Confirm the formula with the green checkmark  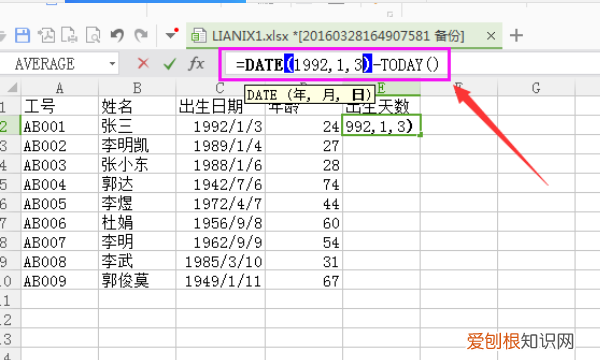tap(169, 64)
